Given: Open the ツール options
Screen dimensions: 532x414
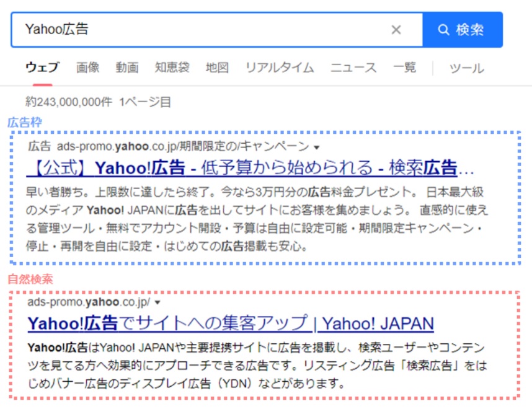Looking at the screenshot, I should pyautogui.click(x=467, y=68).
